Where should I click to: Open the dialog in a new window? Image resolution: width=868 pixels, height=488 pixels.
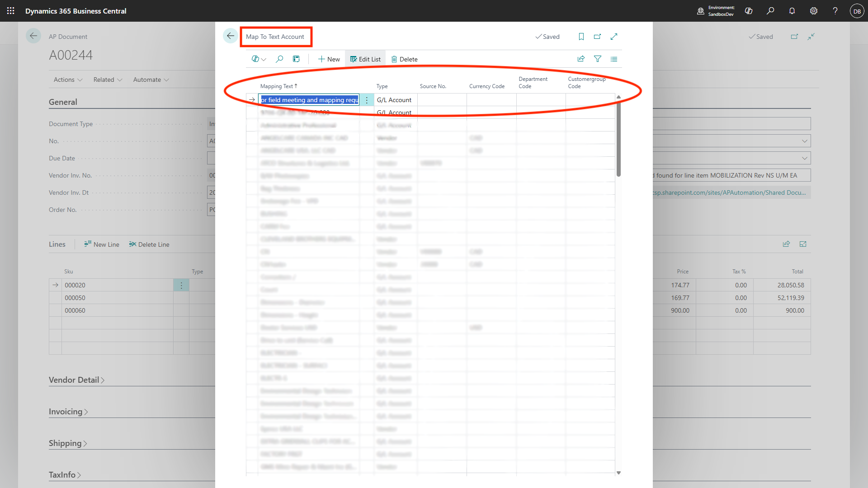597,37
